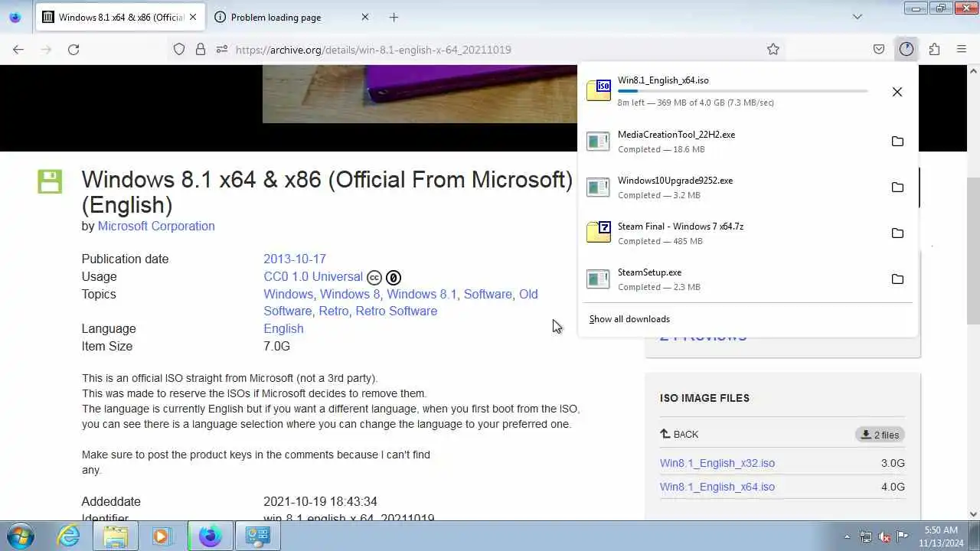Open the Microsoft Corporation link
The width and height of the screenshot is (980, 551).
click(156, 226)
